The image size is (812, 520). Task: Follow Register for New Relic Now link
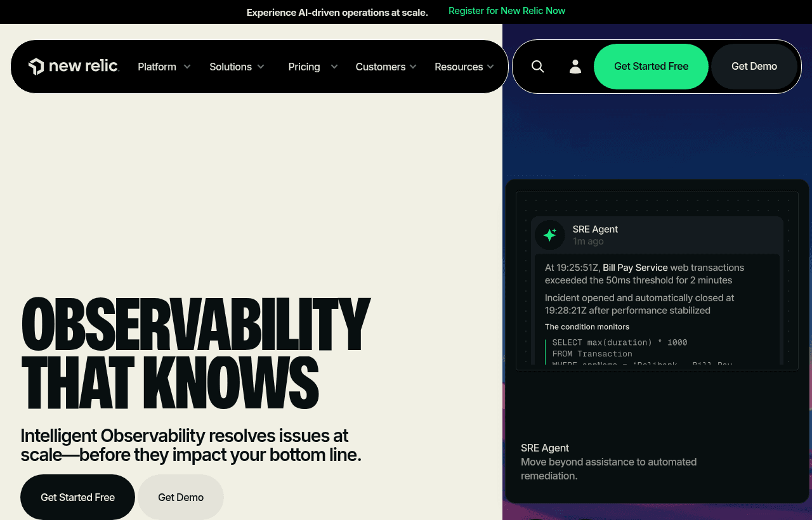coord(507,11)
